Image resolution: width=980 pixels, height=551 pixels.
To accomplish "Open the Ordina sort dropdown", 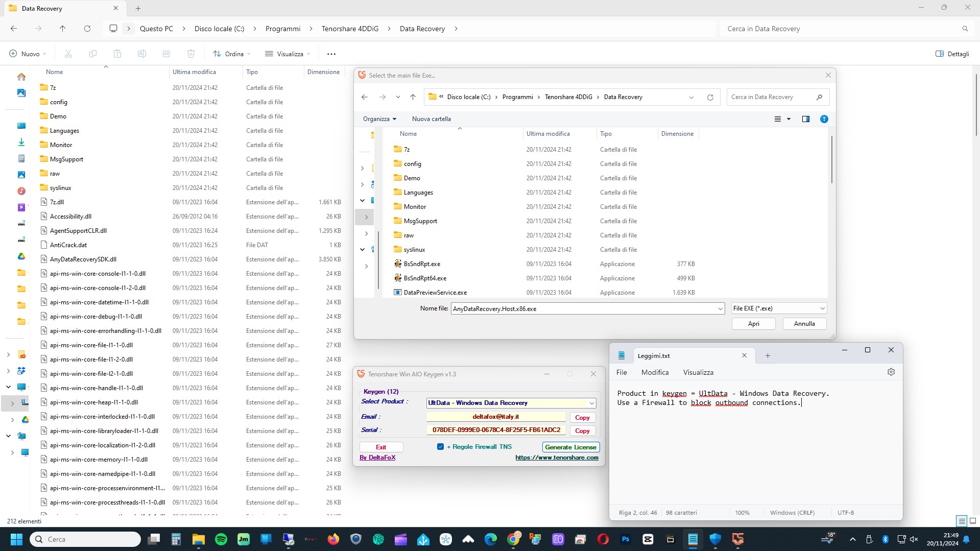I will pyautogui.click(x=232, y=54).
